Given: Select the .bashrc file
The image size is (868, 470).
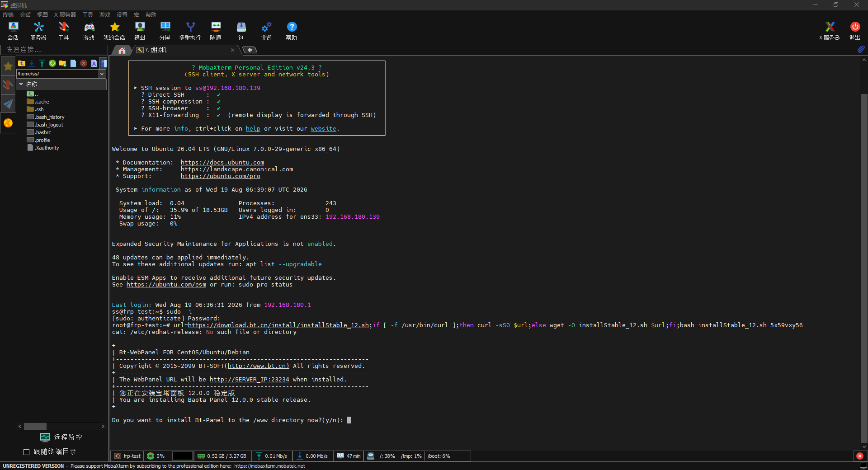Looking at the screenshot, I should click(39, 132).
